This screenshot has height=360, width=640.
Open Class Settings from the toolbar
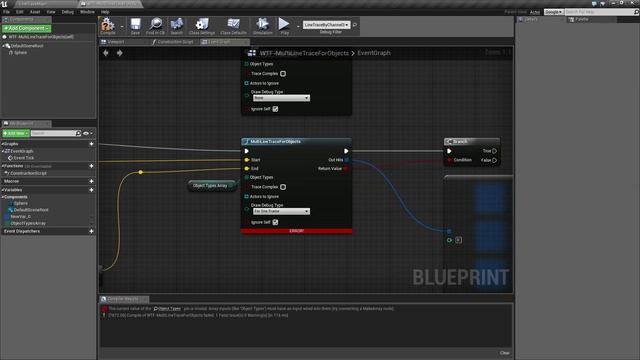coord(202,24)
